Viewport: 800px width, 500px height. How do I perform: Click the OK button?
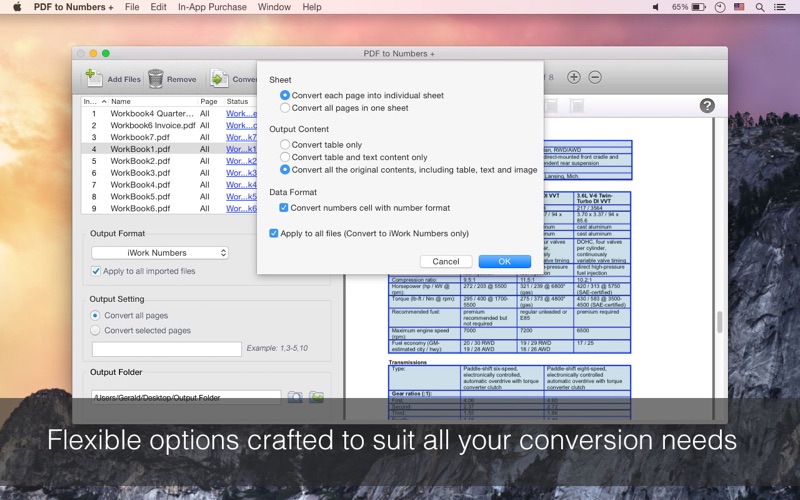[x=505, y=261]
